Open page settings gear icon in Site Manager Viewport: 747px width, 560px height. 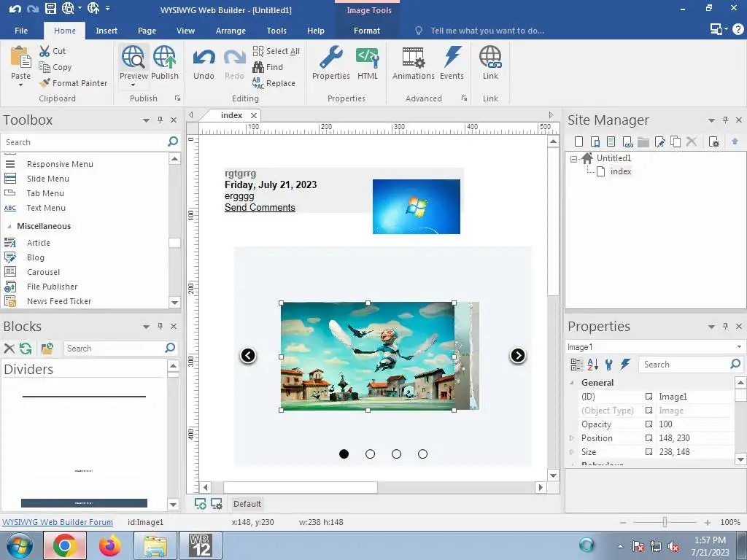(x=713, y=141)
